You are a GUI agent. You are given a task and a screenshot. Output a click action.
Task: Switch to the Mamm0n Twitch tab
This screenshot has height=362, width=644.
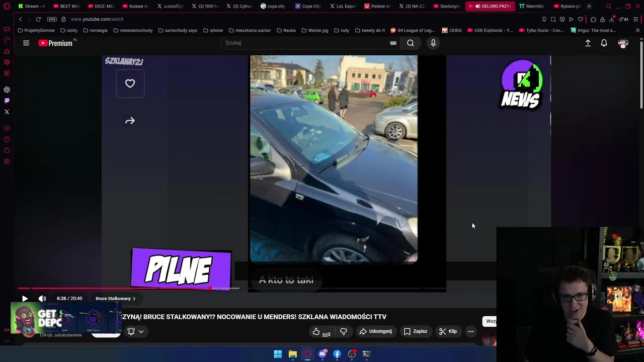(x=532, y=6)
